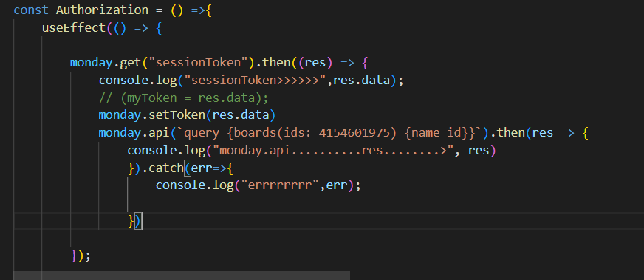Screen dimensions: 644x280
Task: Click res.data inside setToken parentheses
Action: (241, 115)
